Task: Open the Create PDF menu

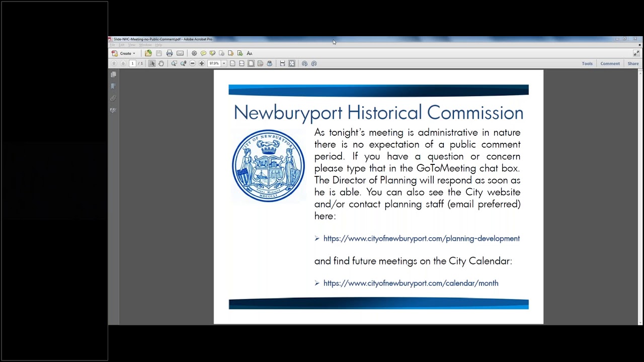Action: tap(124, 53)
